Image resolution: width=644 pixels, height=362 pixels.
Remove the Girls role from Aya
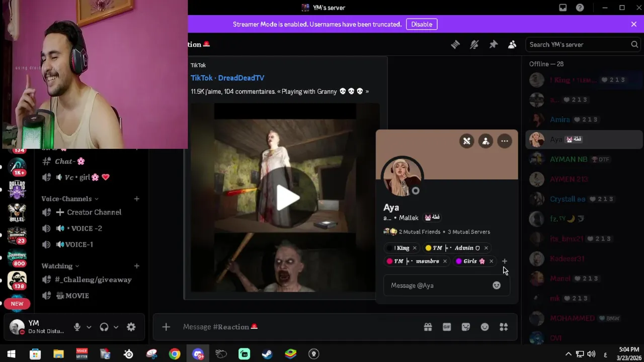tap(491, 261)
